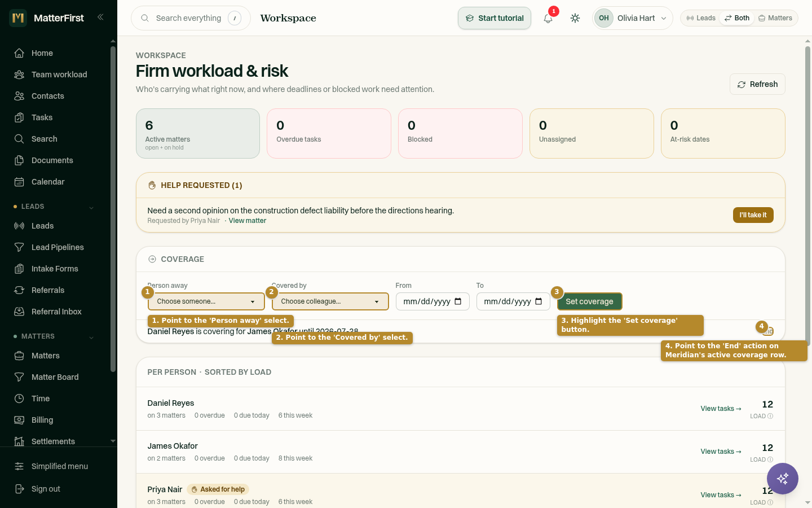
Task: Open the Person away select
Action: tap(206, 301)
